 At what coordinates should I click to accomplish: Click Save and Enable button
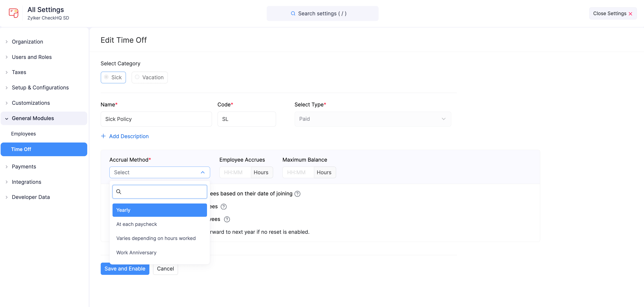point(125,269)
